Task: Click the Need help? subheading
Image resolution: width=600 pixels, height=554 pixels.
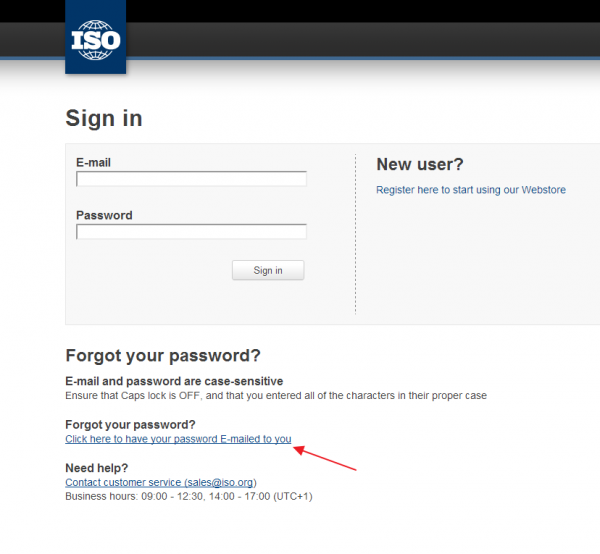Action: click(96, 468)
